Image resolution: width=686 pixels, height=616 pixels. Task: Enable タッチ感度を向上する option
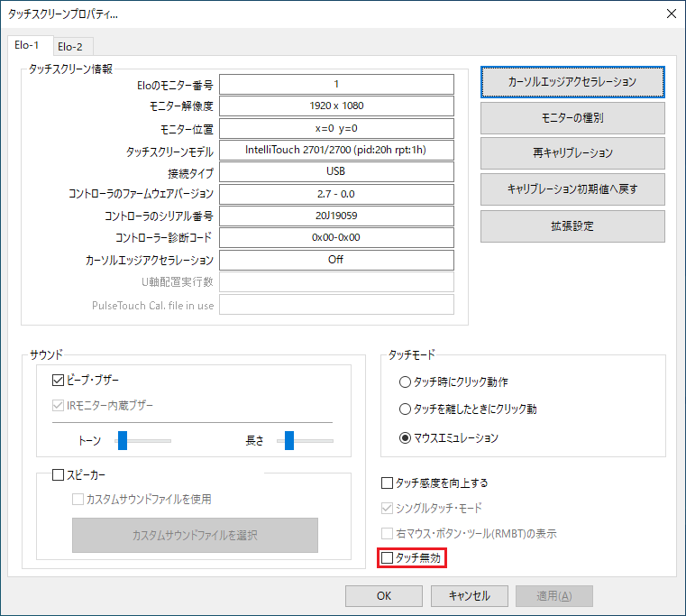[x=388, y=483]
